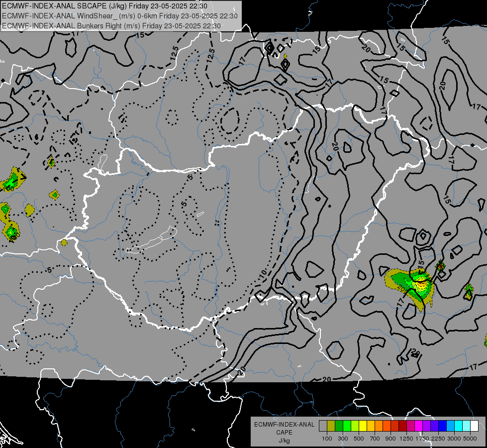The width and height of the screenshot is (487, 448).
Task: Select the azure swatch above 3000
Action: coord(450,426)
